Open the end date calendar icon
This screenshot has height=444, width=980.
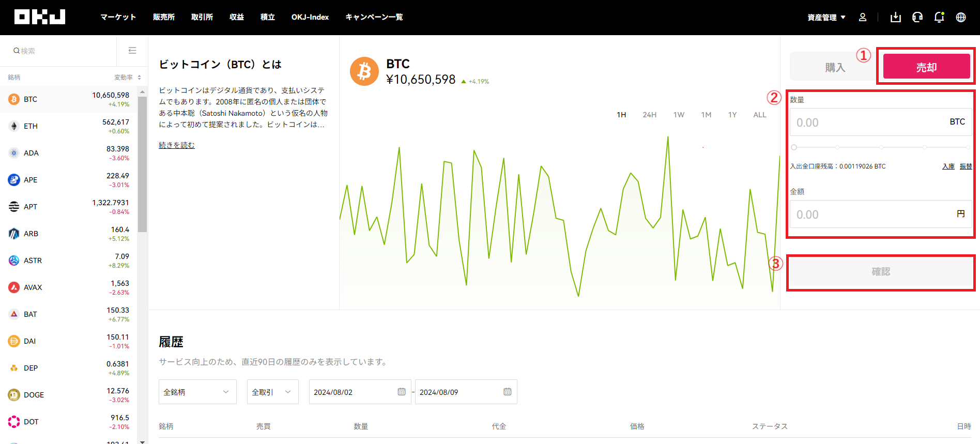tap(508, 392)
